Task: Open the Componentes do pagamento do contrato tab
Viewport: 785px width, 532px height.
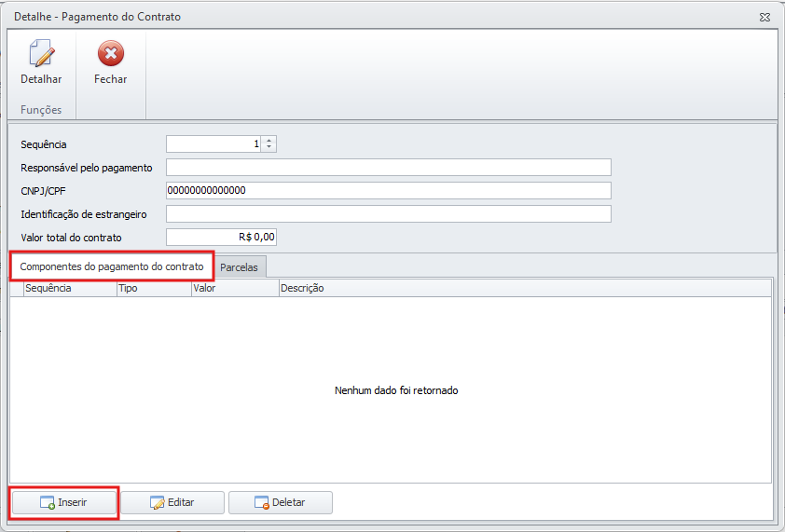Action: 112,266
